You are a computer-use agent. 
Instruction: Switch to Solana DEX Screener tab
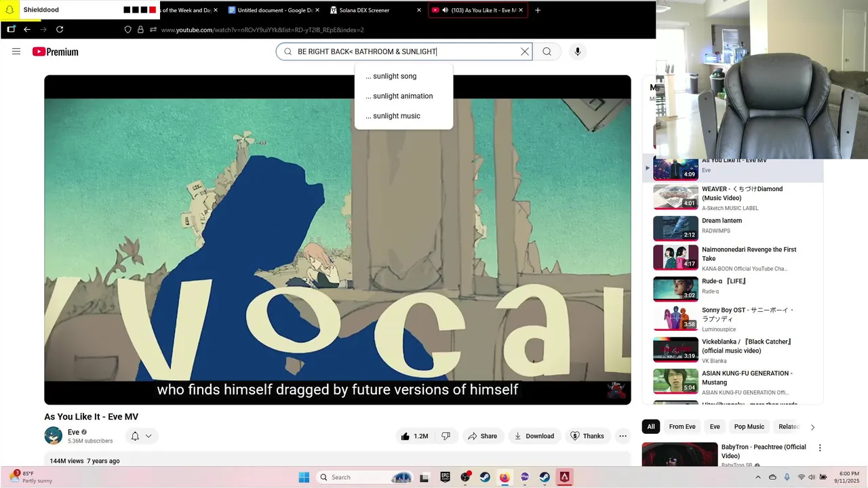(x=376, y=10)
